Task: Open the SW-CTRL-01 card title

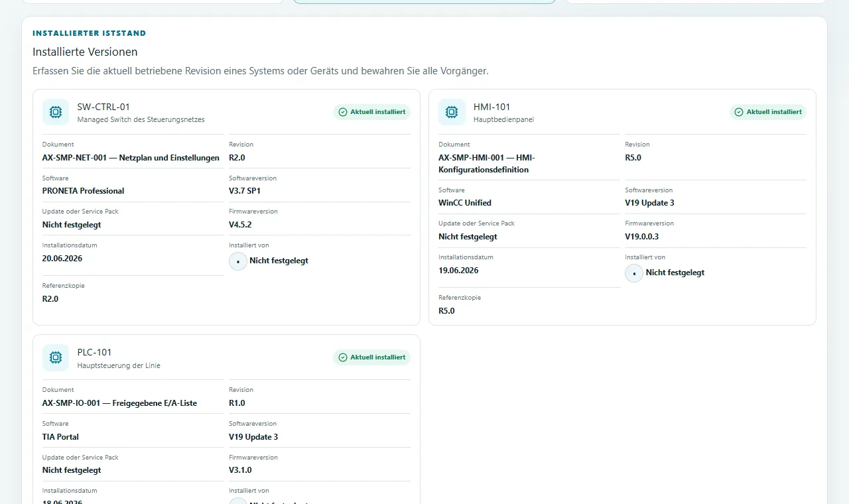Action: (x=103, y=107)
